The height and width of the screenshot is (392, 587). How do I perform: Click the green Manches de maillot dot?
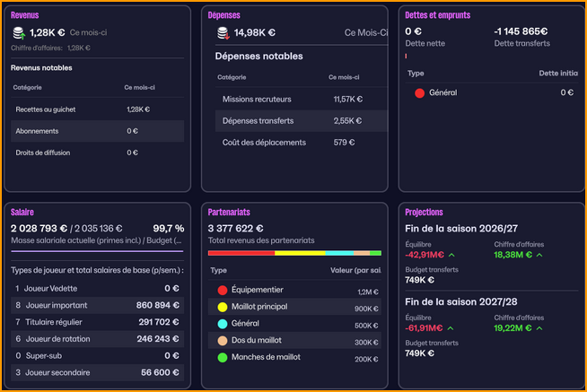(x=222, y=357)
